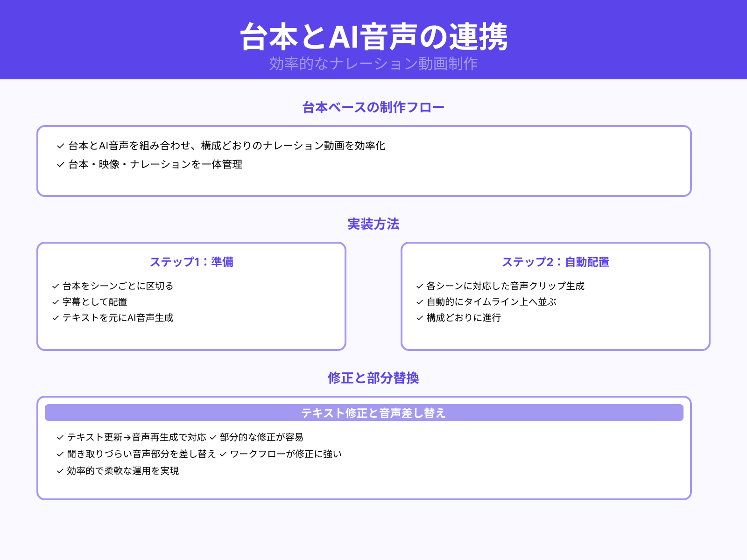Toggle the item テキスト更新→音声再生成で対応

click(x=137, y=438)
